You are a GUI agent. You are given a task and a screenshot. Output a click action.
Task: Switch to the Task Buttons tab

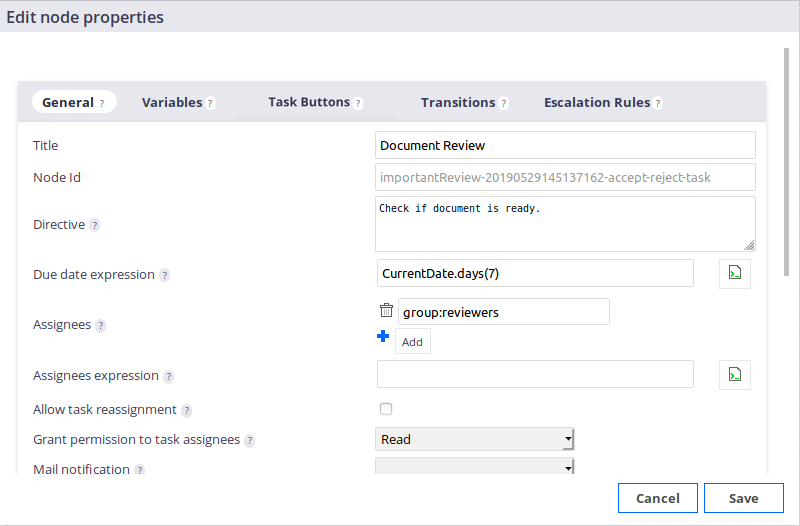click(x=315, y=103)
